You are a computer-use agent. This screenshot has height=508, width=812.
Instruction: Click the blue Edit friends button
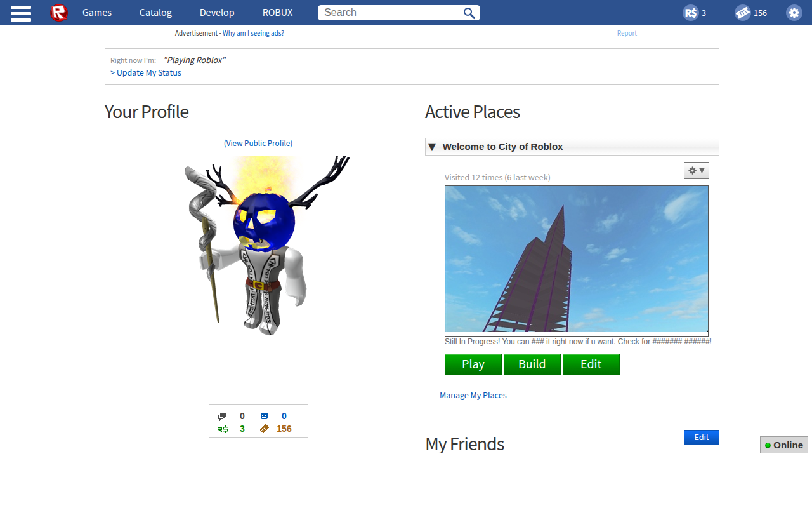[702, 438]
